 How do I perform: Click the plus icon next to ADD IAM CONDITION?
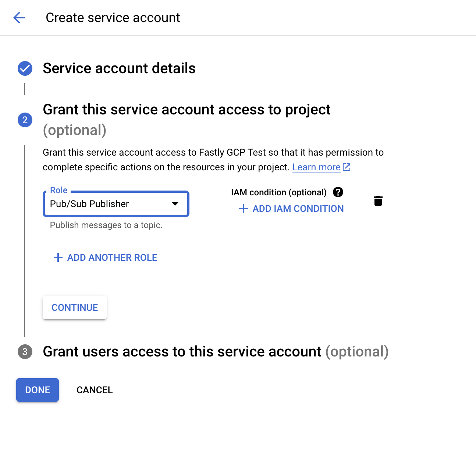click(243, 209)
